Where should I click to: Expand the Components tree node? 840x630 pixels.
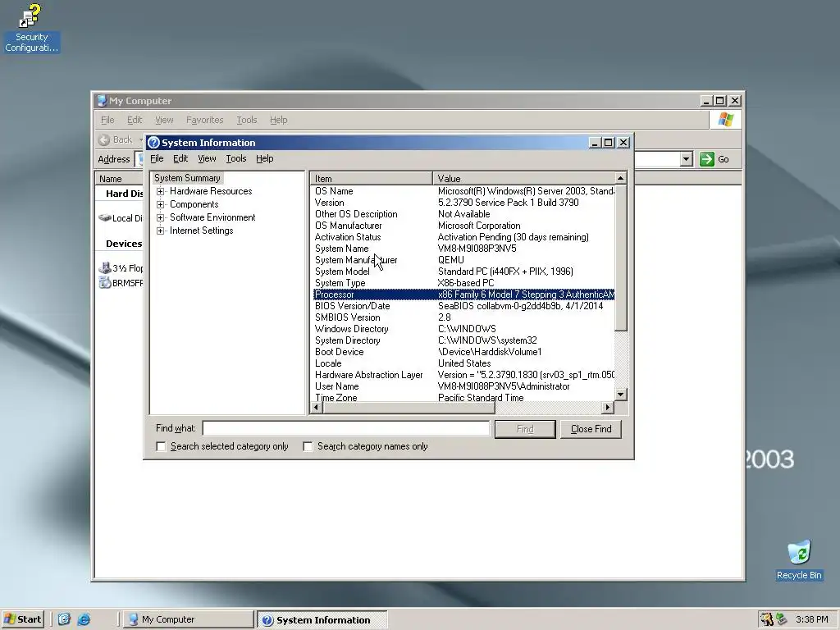pos(160,204)
